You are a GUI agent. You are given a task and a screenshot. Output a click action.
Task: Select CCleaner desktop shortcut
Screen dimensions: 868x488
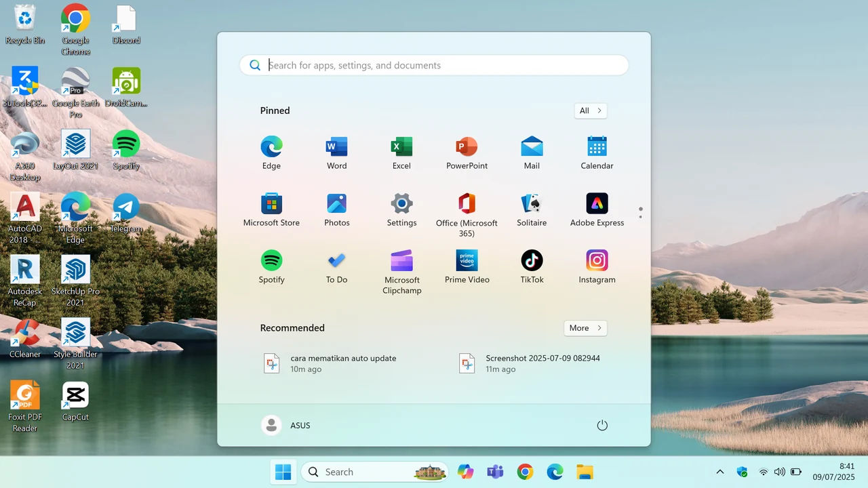click(25, 338)
